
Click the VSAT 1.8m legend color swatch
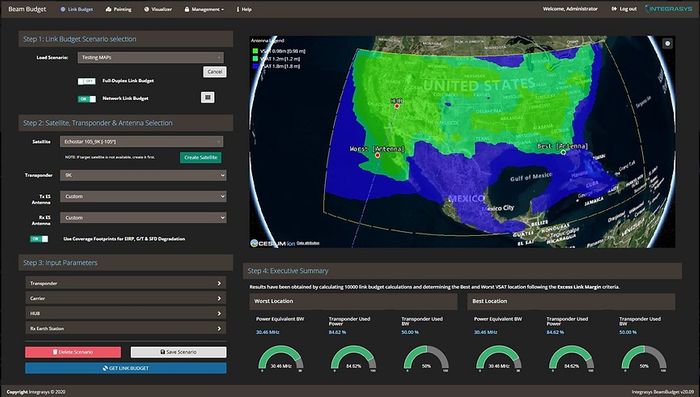point(255,66)
